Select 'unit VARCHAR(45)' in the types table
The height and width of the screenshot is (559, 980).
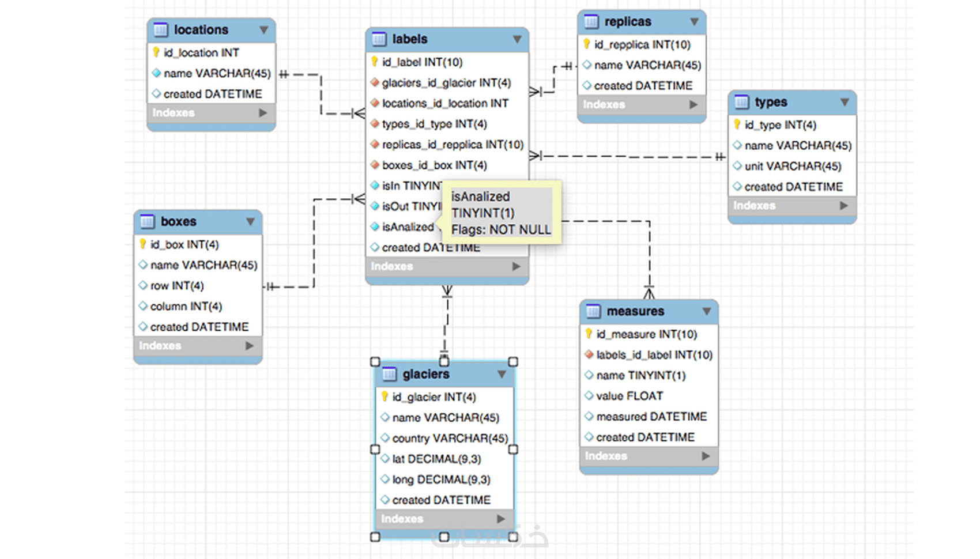click(x=793, y=166)
